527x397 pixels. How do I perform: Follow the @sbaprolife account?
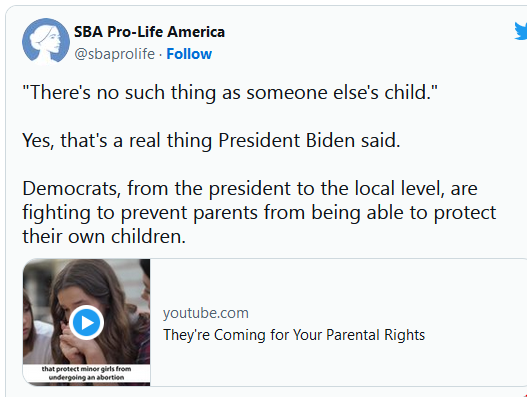[189, 54]
